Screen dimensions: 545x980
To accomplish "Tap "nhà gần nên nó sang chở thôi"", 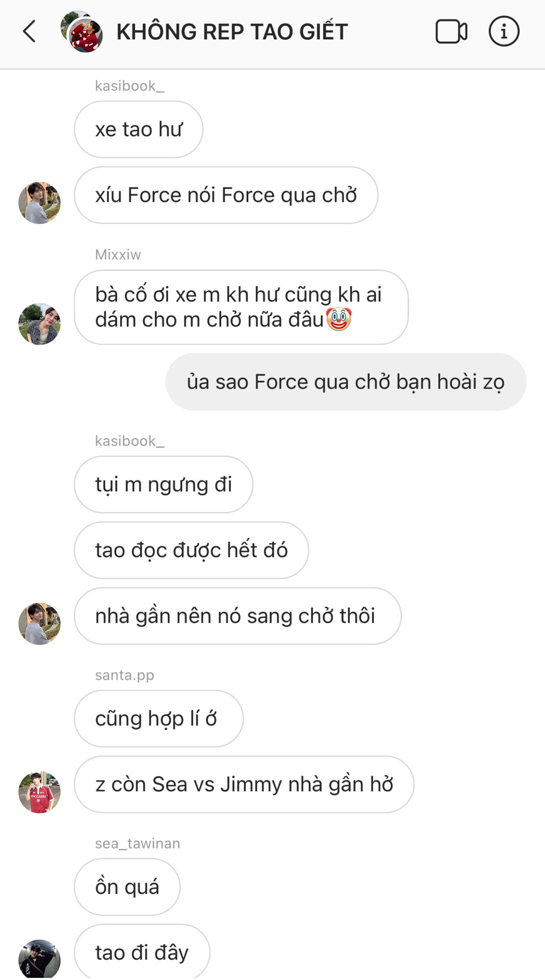I will (238, 616).
